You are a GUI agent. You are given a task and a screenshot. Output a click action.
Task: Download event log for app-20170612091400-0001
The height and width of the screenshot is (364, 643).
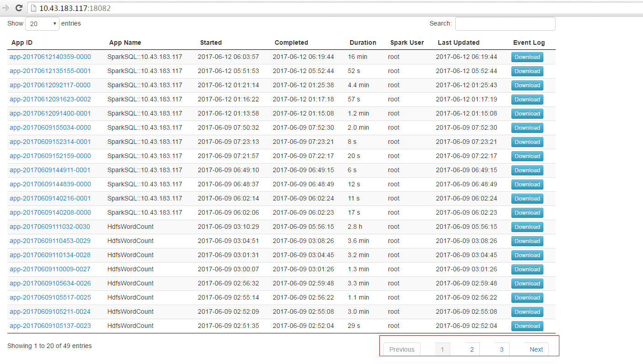click(527, 114)
